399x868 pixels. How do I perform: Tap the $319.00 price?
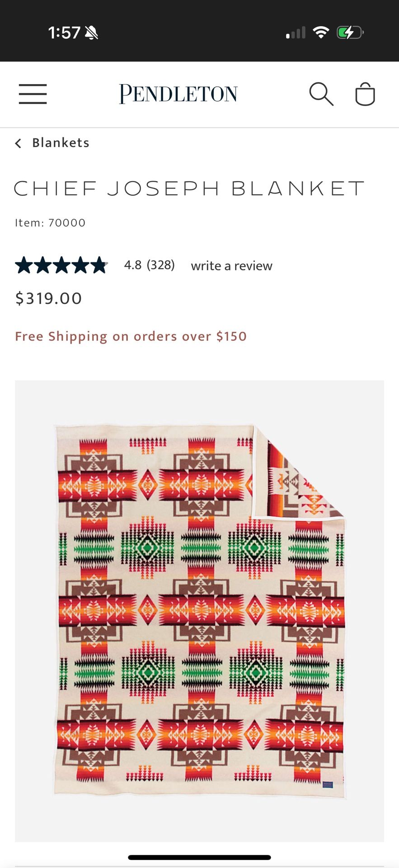[x=49, y=298]
